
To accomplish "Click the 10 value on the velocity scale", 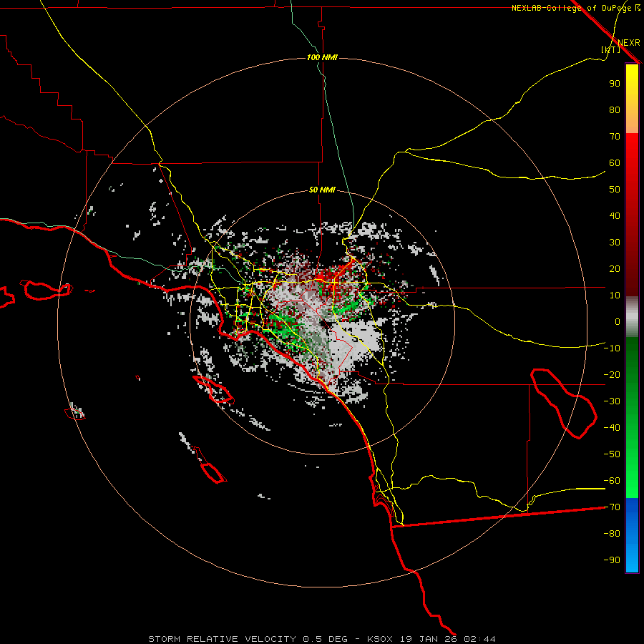I will coord(615,296).
